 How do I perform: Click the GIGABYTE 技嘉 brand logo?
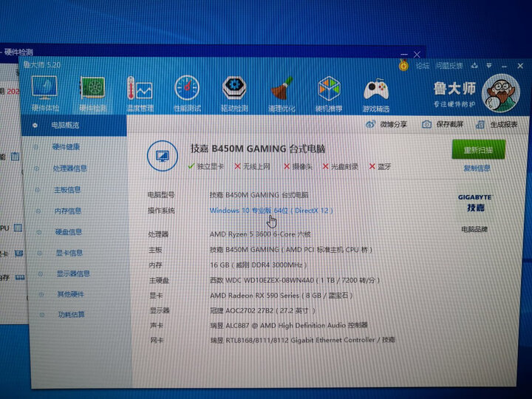(x=475, y=202)
